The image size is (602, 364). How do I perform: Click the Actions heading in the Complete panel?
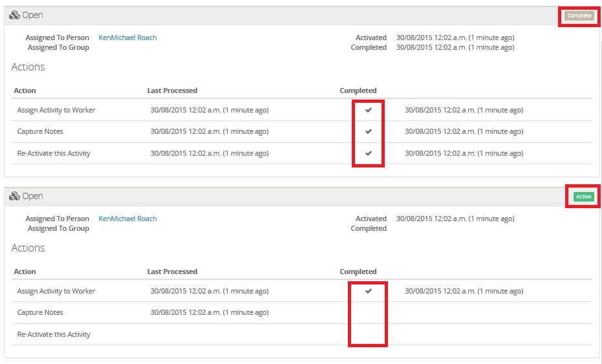(x=28, y=67)
